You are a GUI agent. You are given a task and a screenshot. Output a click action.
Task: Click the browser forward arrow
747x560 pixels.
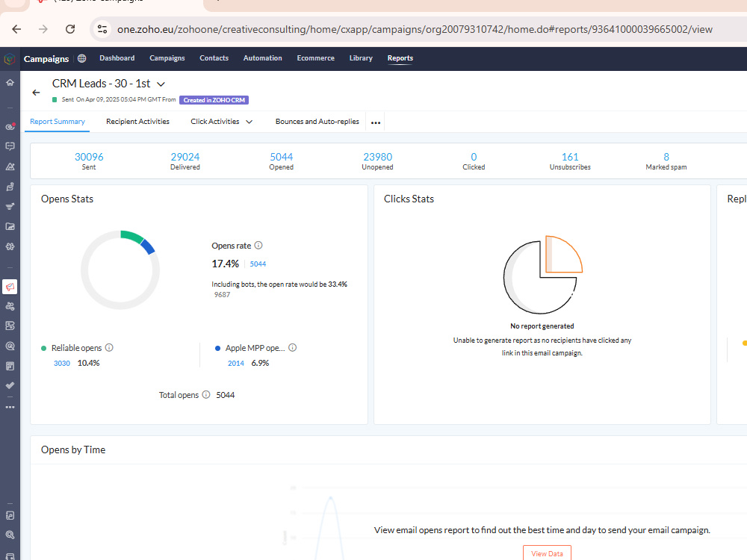tap(43, 29)
